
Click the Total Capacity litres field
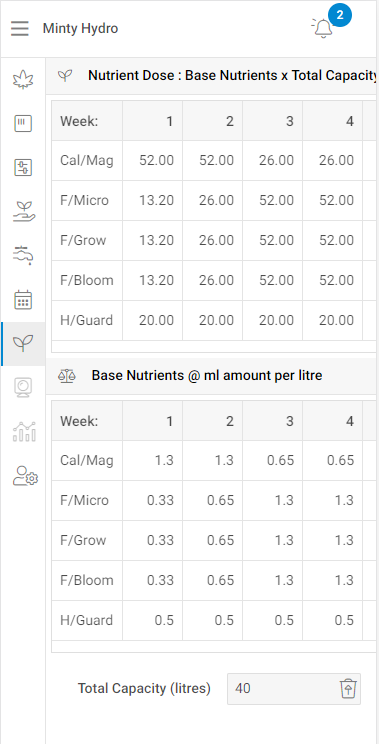[x=294, y=688]
